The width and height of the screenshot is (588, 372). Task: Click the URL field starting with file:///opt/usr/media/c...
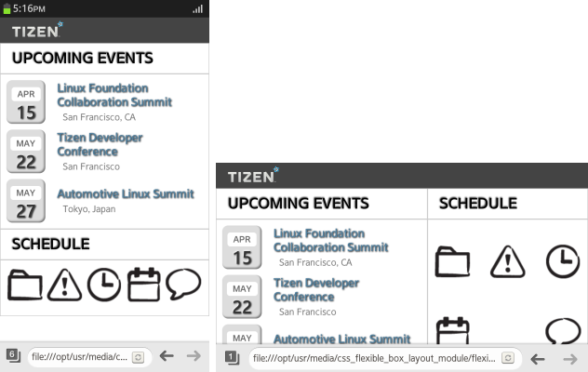(x=78, y=356)
